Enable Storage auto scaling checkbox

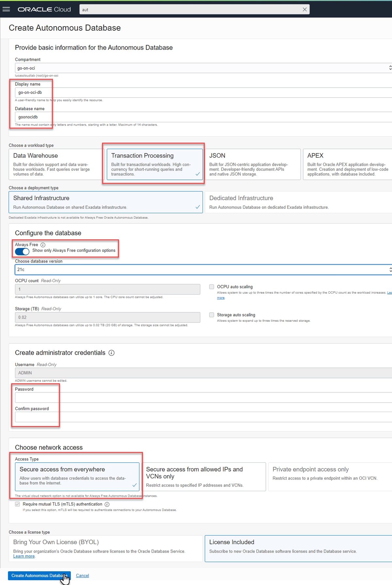pos(212,315)
